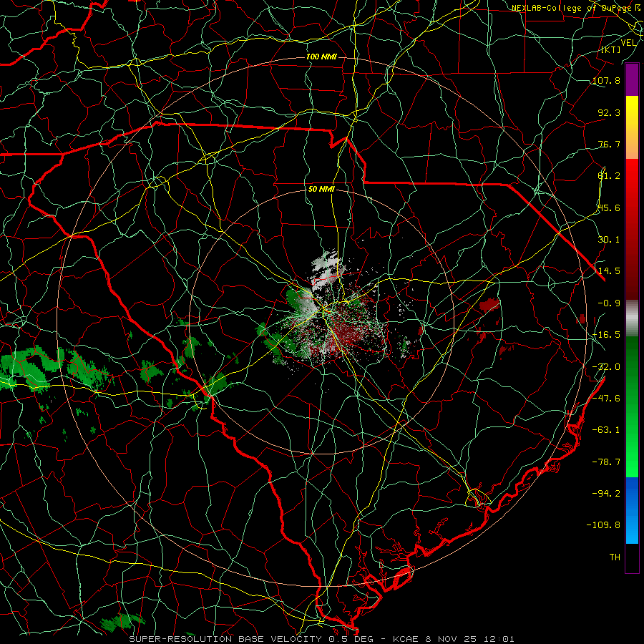Click the -94.2 value on velocity scale
The image size is (644, 644).
(606, 493)
